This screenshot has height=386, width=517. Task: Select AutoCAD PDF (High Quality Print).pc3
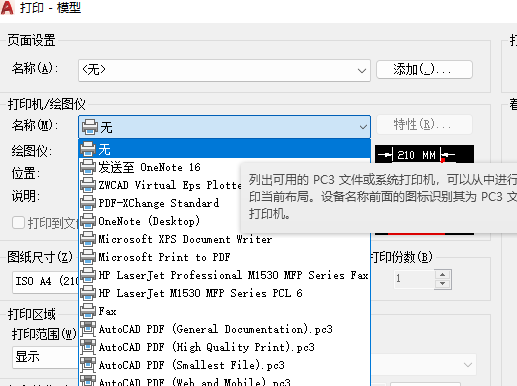224,347
